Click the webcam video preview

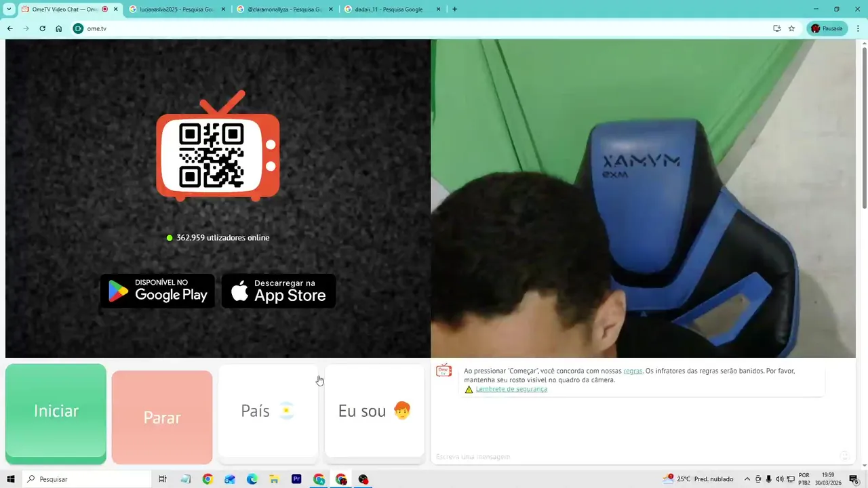click(643, 198)
